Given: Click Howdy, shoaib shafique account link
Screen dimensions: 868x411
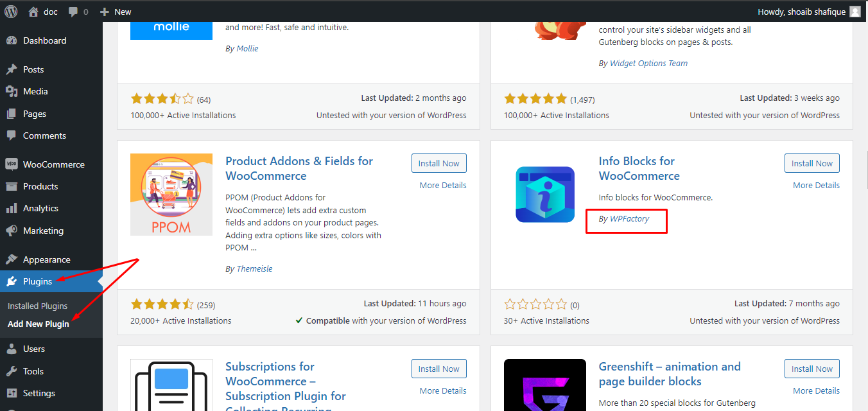Looking at the screenshot, I should (x=809, y=12).
